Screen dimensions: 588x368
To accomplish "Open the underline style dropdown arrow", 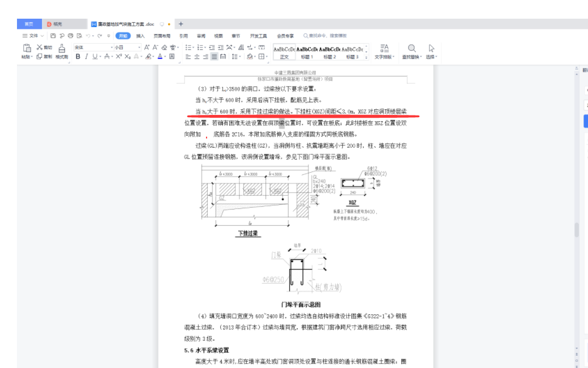I will coord(100,57).
